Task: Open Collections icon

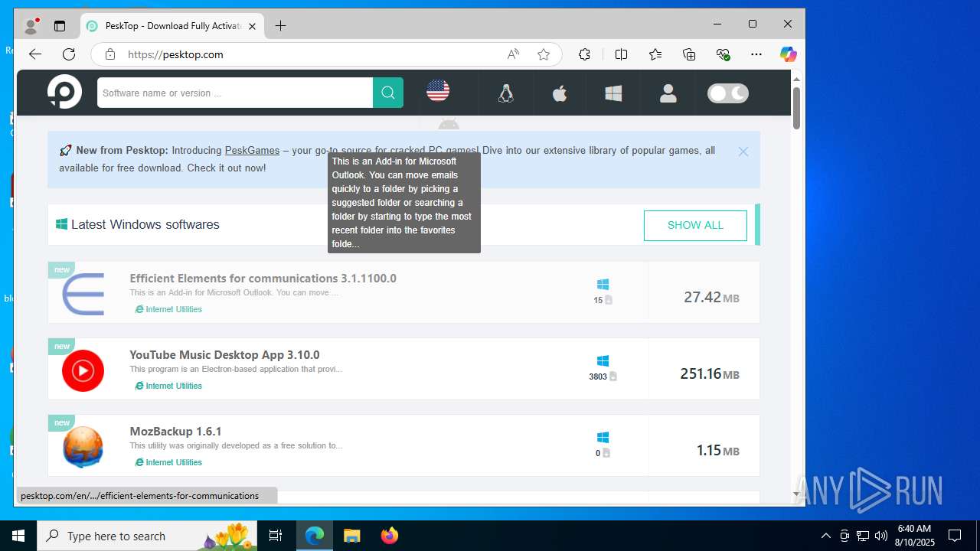Action: click(689, 54)
